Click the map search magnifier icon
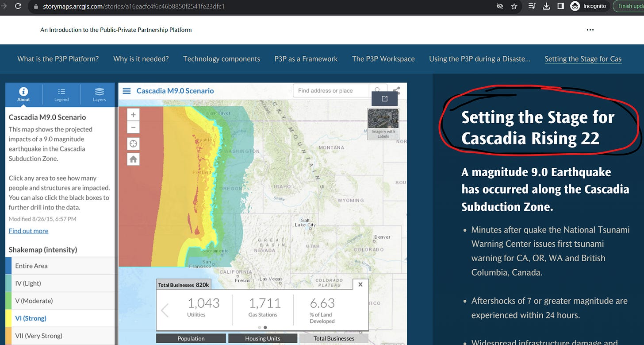Image resolution: width=644 pixels, height=345 pixels. coord(377,91)
